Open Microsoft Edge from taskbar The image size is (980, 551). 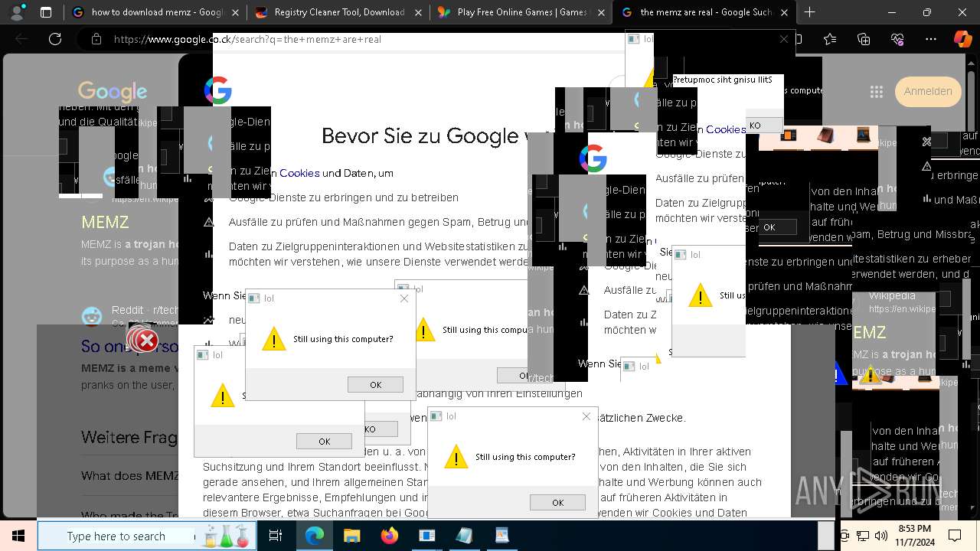coord(315,536)
